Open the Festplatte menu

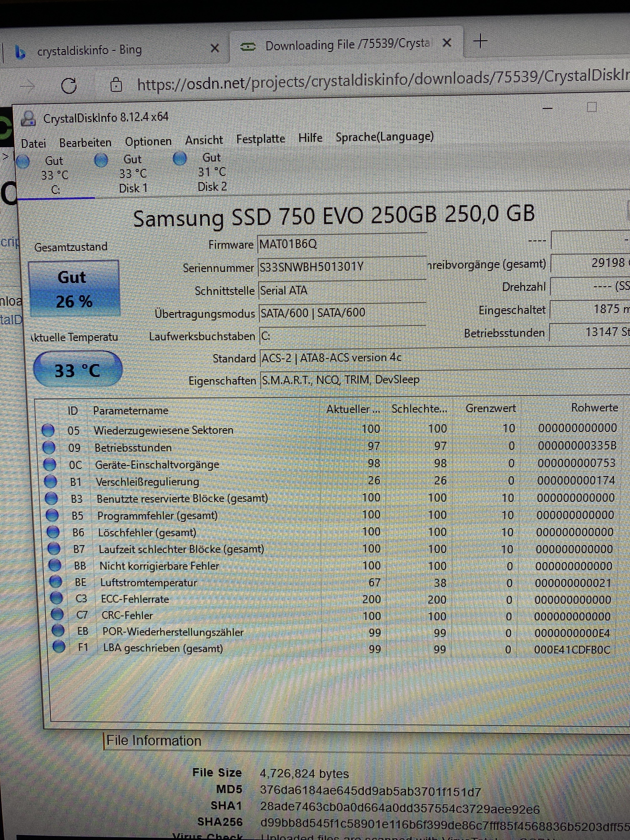260,139
